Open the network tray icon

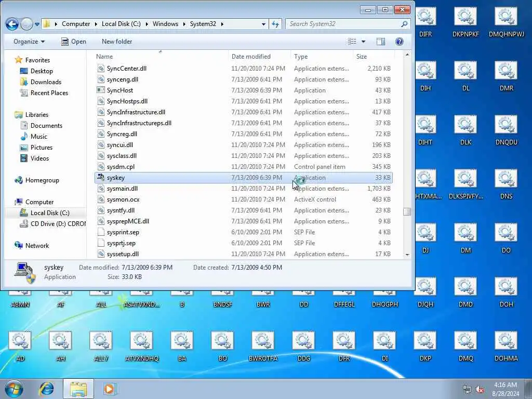click(x=467, y=390)
